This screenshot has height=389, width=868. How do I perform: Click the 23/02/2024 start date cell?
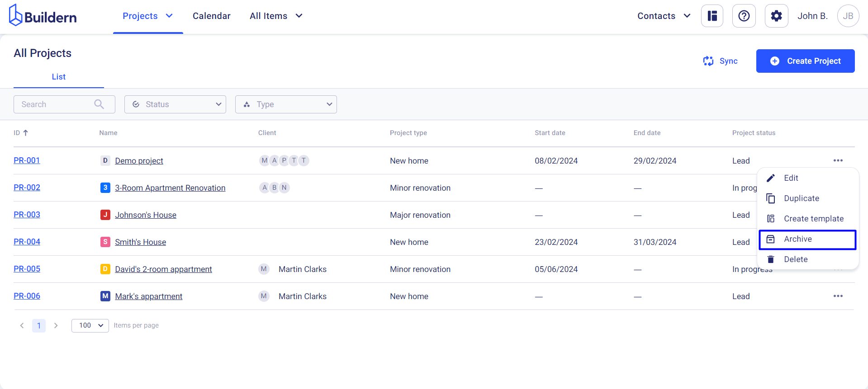(556, 242)
